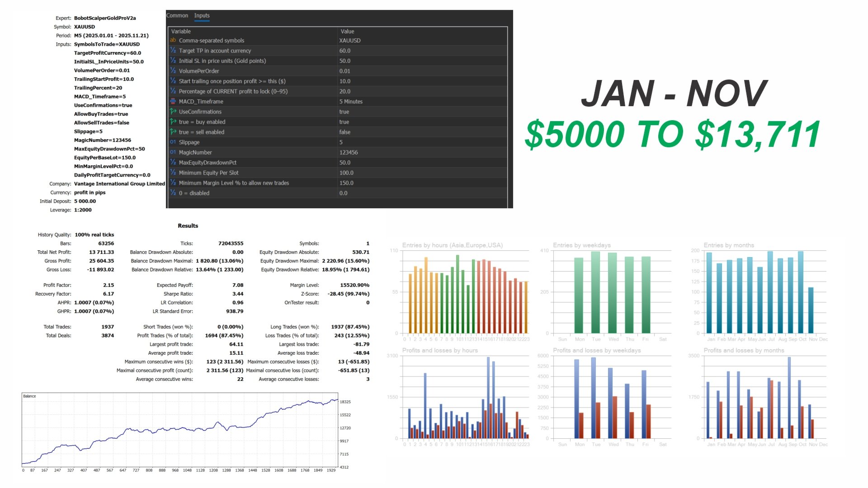This screenshot has width=868, height=488.
Task: Click the double icon beside Target TP
Action: (173, 51)
